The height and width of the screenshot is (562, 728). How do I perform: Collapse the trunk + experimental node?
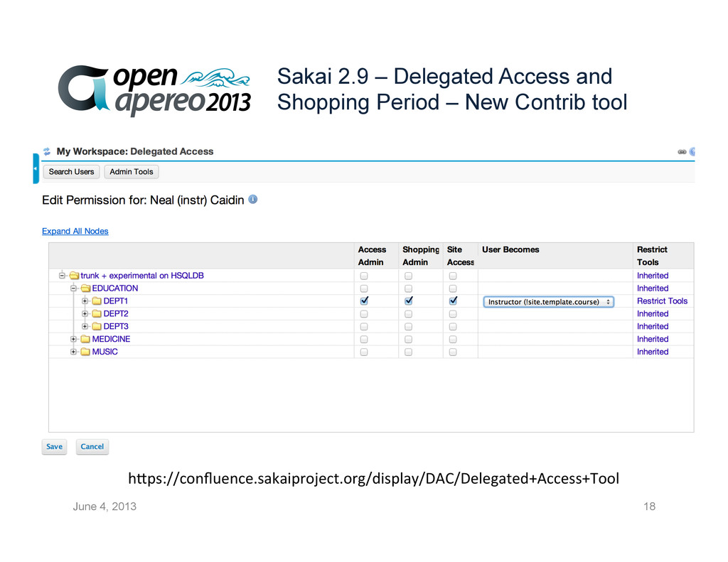[62, 275]
